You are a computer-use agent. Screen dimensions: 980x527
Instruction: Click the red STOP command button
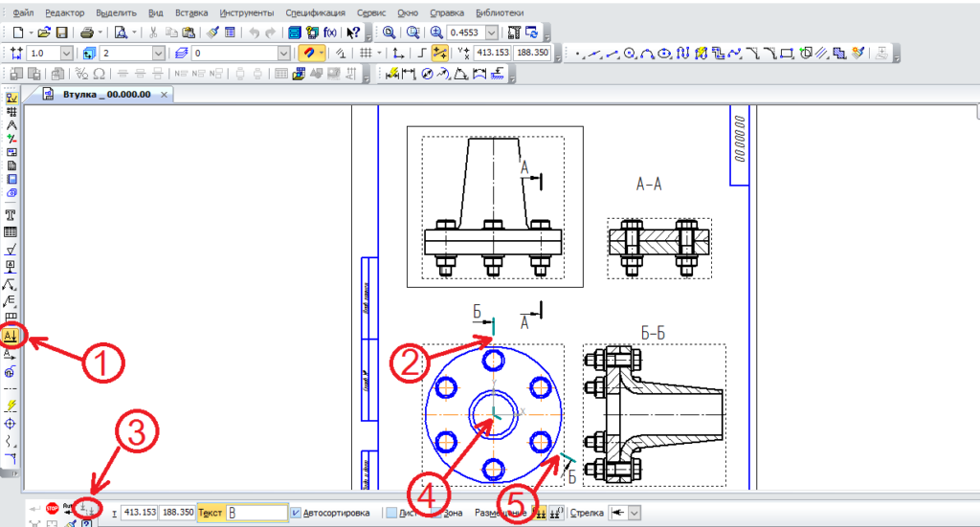coord(52,512)
